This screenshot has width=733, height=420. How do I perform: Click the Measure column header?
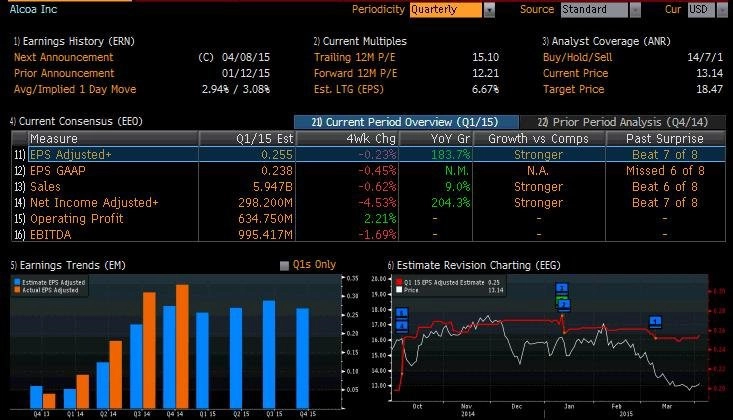click(x=114, y=138)
